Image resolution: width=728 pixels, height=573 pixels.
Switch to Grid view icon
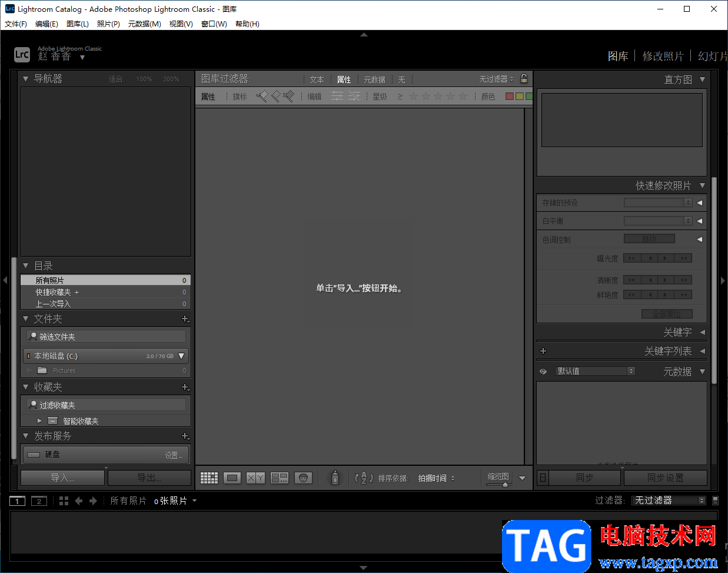click(209, 478)
